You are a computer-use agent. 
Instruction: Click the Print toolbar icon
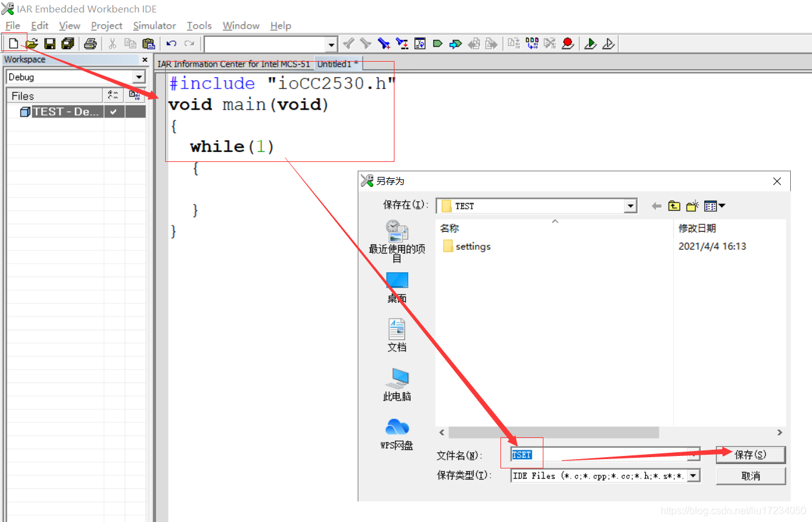click(x=90, y=44)
